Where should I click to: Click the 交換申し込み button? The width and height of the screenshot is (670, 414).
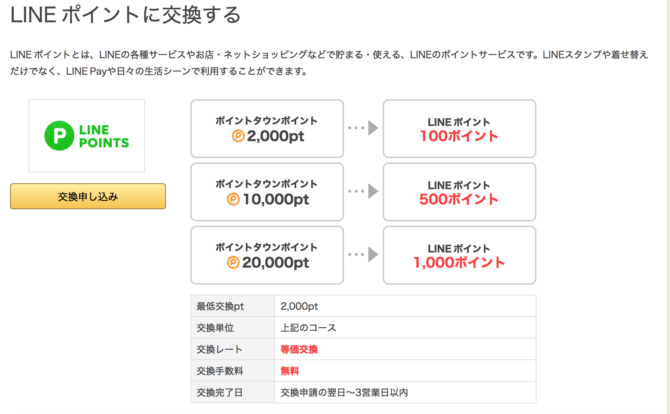point(88,196)
